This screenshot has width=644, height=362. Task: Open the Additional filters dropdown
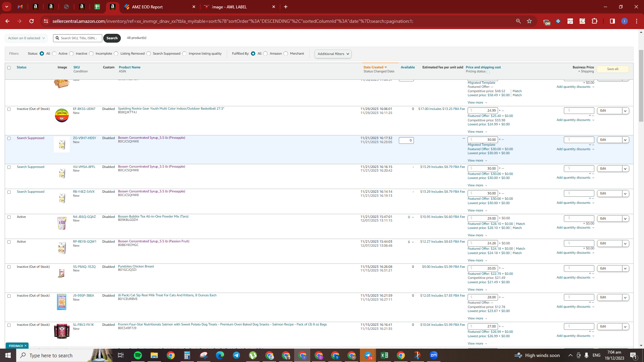(333, 54)
